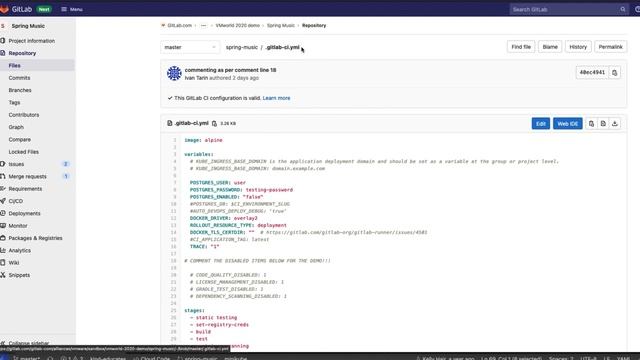Open Tags in the sidebar

[14, 102]
